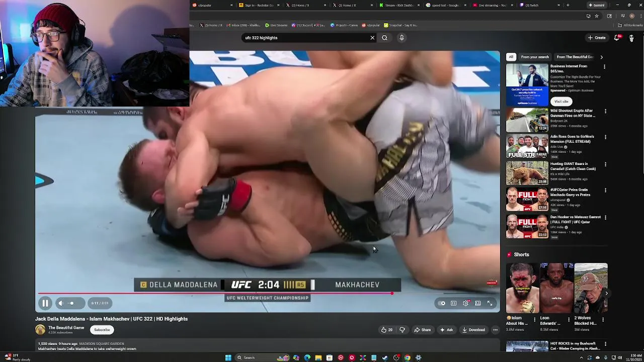Toggle the autoplay switch in the player
Screen dimensions: 644x362
click(x=442, y=303)
